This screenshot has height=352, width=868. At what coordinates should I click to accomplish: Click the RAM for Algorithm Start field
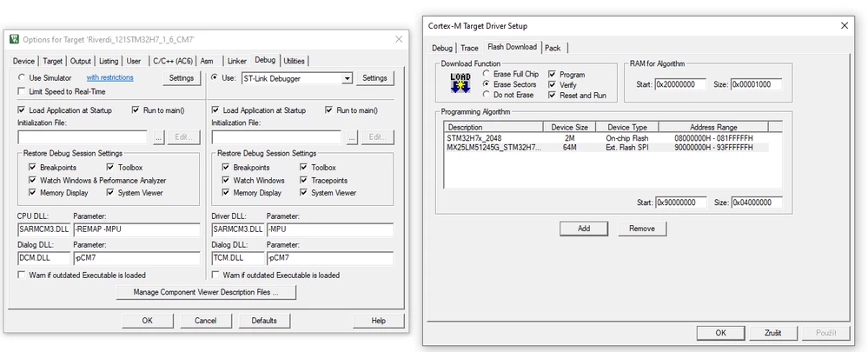click(681, 84)
